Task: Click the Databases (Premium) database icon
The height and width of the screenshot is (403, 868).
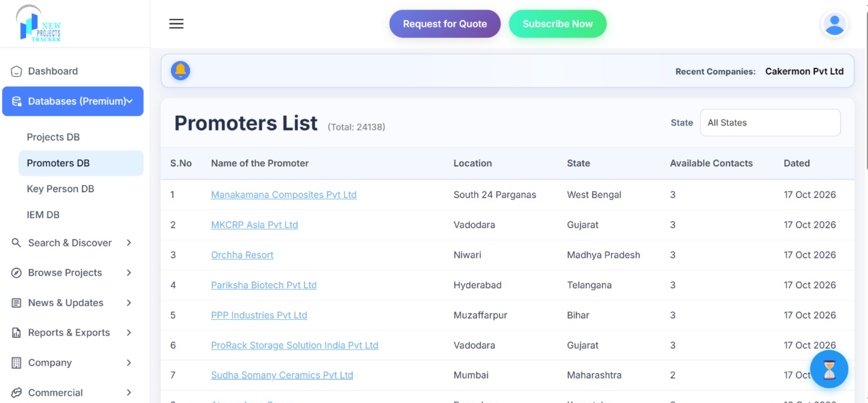Action: (x=17, y=101)
